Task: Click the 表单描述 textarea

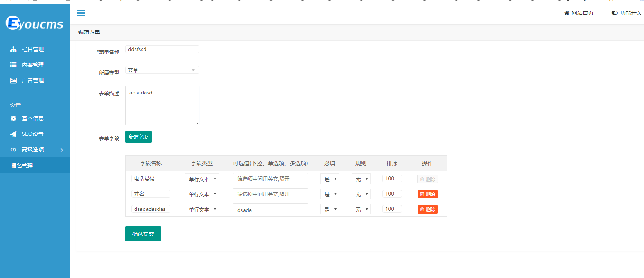Action: pos(162,105)
